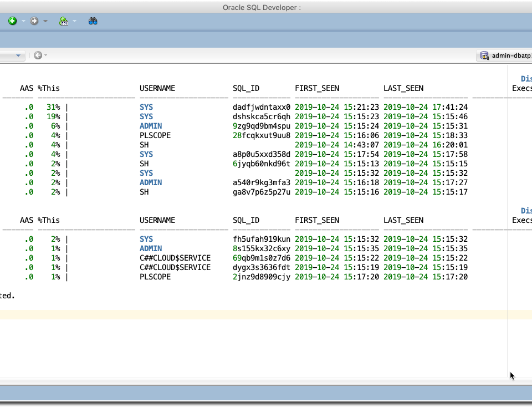The image size is (532, 407).
Task: Click the green Back navigation arrow
Action: coord(13,21)
